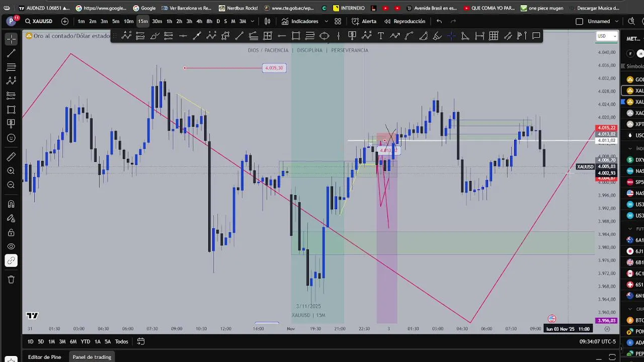Open the user profile avatar with notifications
The width and height of the screenshot is (644, 362).
point(11,21)
